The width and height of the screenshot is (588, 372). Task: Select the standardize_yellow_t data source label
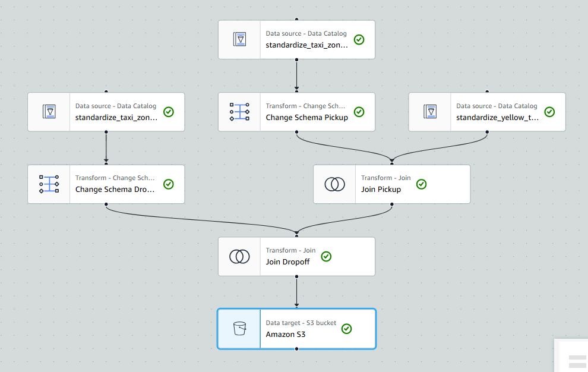(x=498, y=118)
